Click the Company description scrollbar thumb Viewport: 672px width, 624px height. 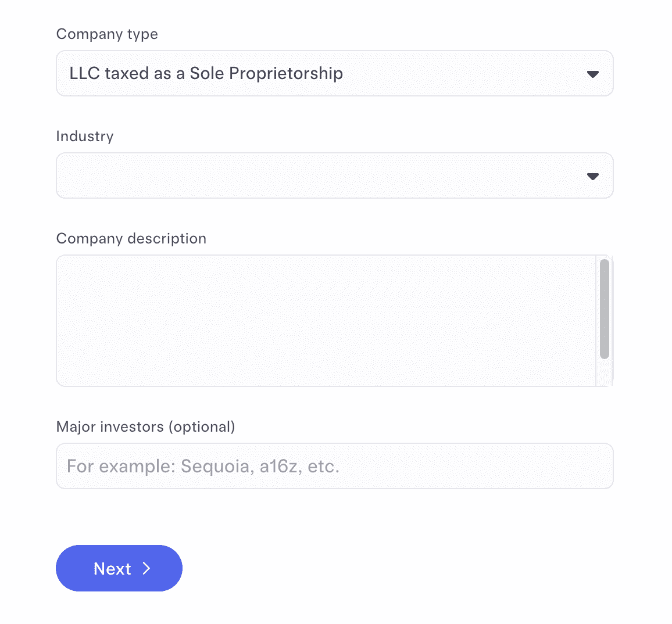[604, 309]
